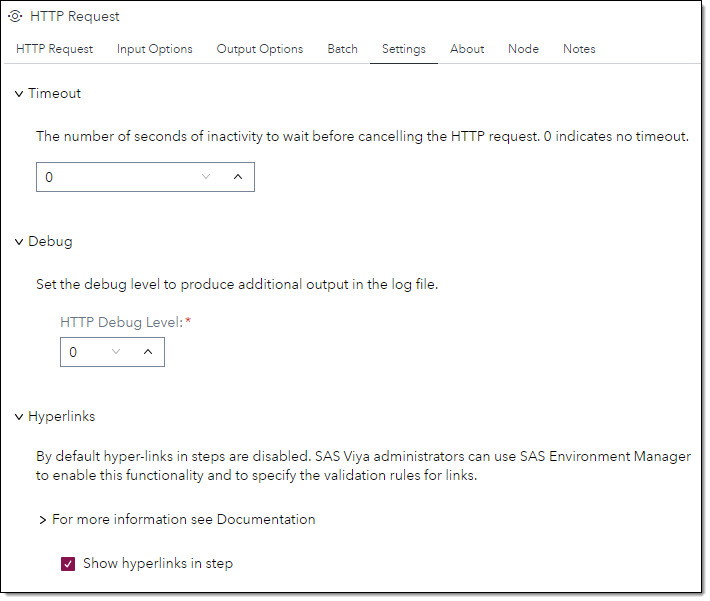Open the Input Options tab

(x=154, y=49)
